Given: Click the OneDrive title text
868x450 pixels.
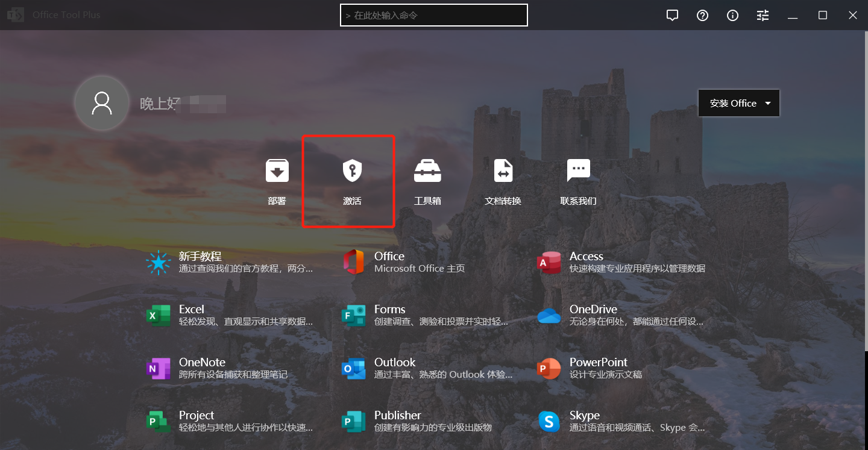Looking at the screenshot, I should click(593, 309).
